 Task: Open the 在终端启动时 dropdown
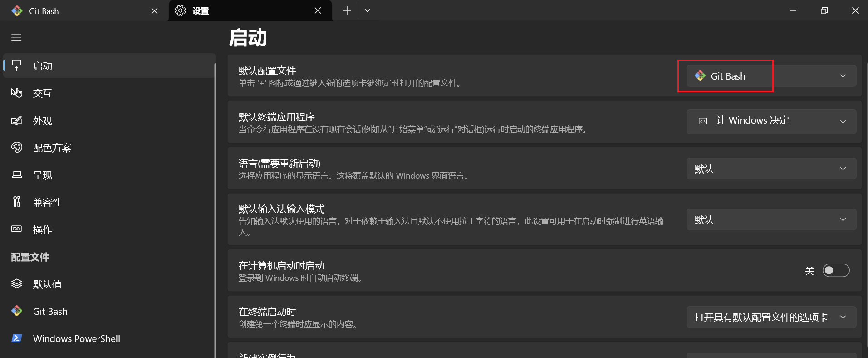(771, 317)
